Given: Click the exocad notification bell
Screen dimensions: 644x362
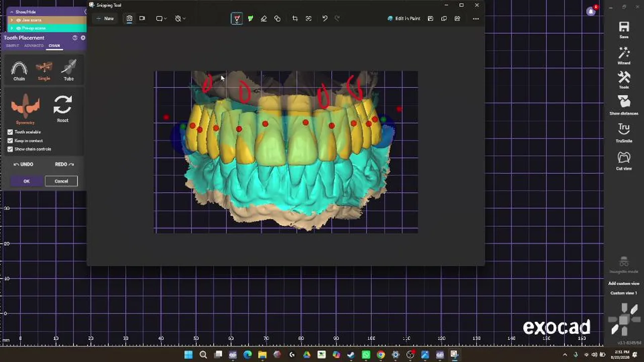Looking at the screenshot, I should pos(591,11).
